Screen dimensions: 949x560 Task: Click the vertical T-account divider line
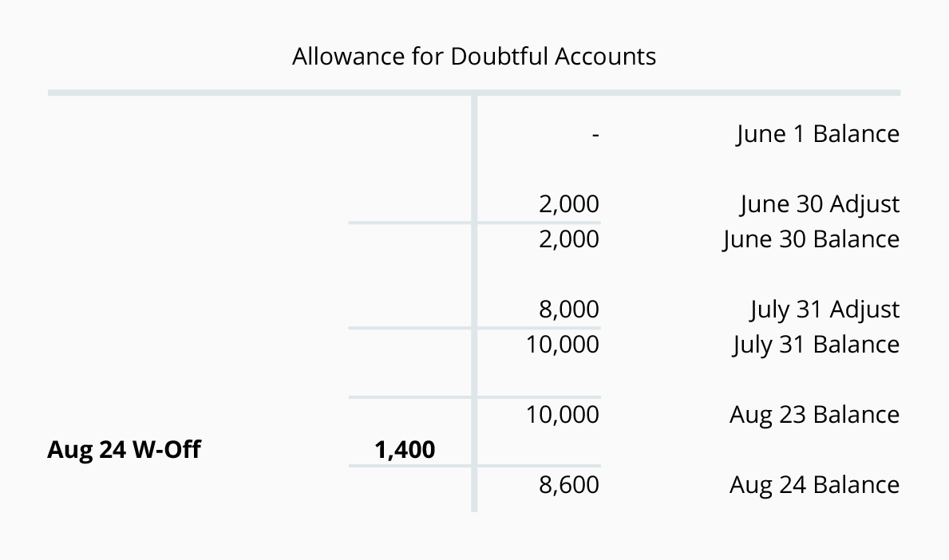(x=475, y=279)
